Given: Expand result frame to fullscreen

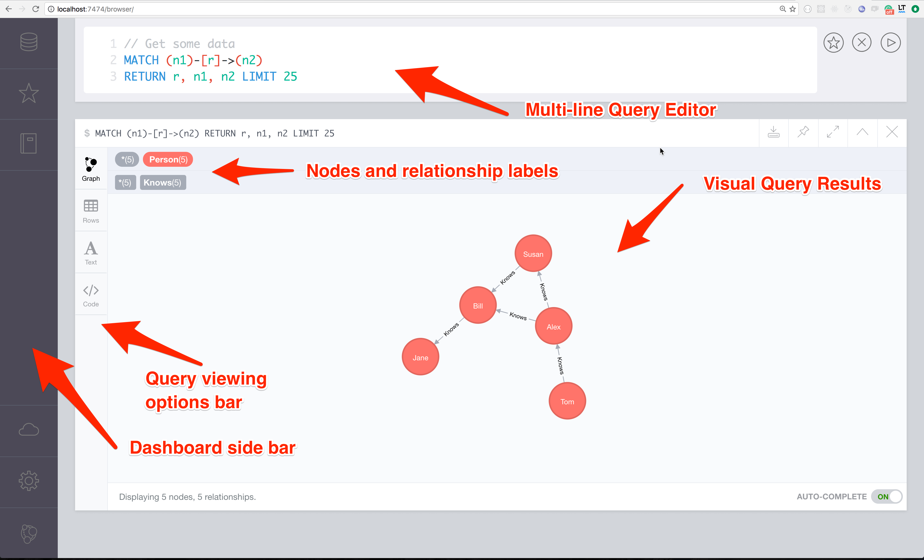Looking at the screenshot, I should click(x=833, y=132).
